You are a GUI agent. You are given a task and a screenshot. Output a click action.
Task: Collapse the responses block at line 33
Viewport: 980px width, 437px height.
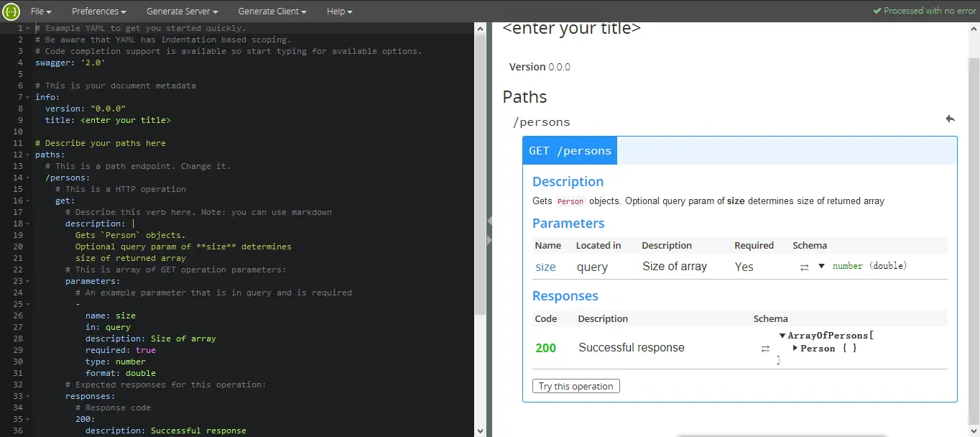27,396
